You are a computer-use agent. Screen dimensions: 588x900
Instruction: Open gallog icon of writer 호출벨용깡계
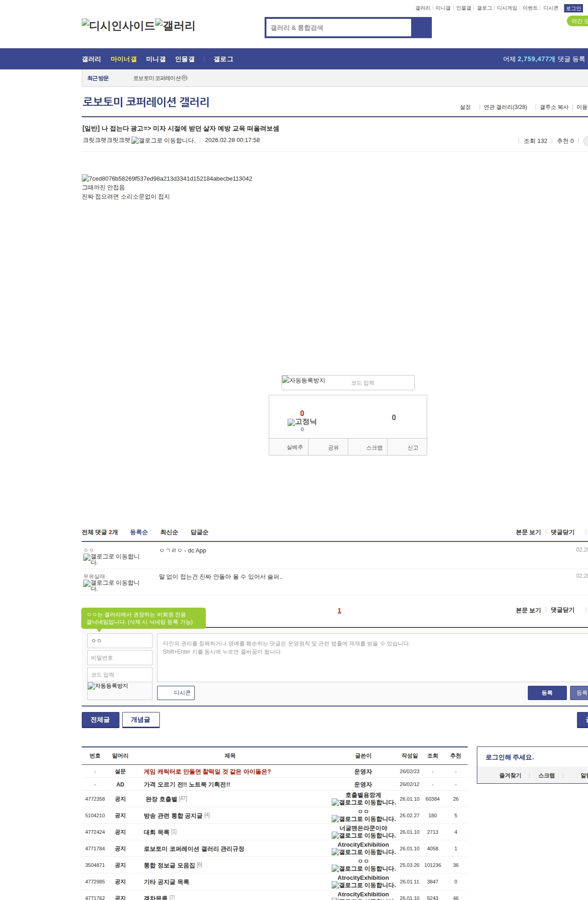364,803
